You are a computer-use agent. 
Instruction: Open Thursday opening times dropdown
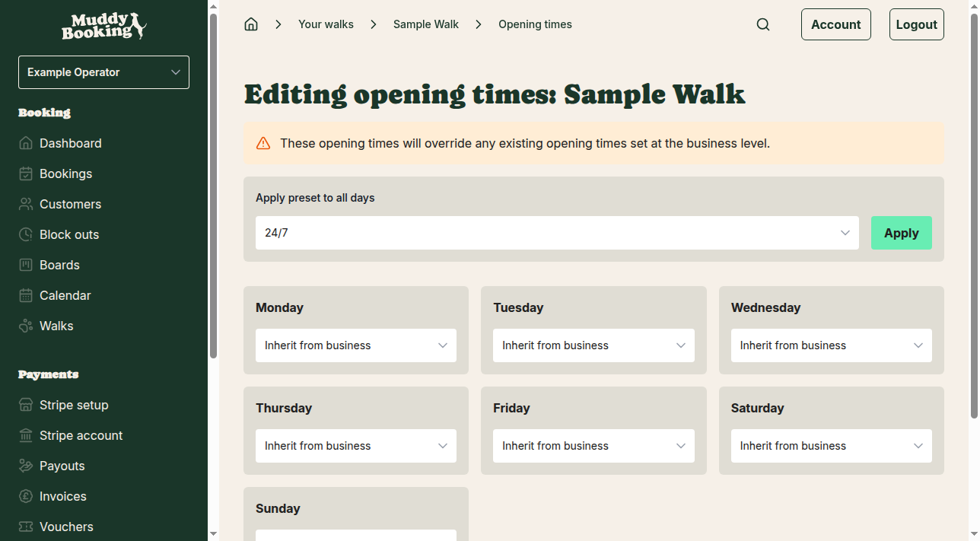pyautogui.click(x=356, y=446)
